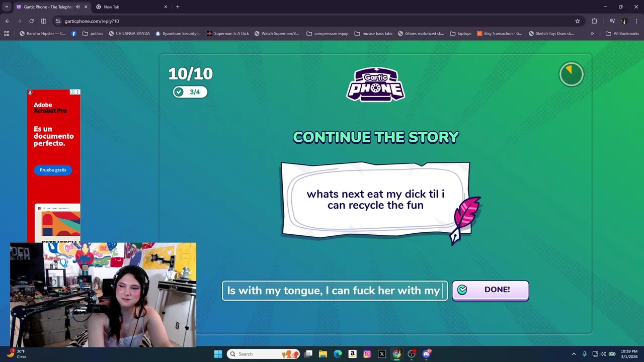
Task: Click the webcam video overlay
Action: pyautogui.click(x=103, y=295)
